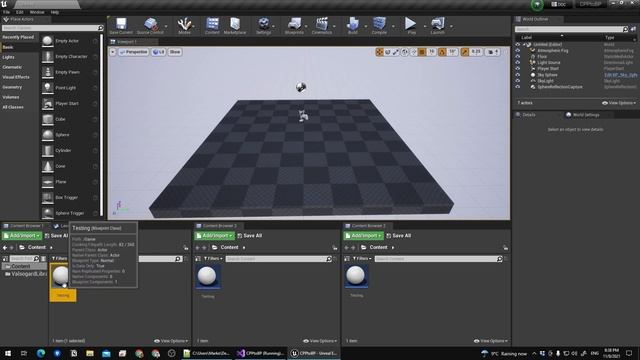Open Add/Import dropdown in Content Browser 2
This screenshot has height=360, width=640.
click(x=214, y=236)
